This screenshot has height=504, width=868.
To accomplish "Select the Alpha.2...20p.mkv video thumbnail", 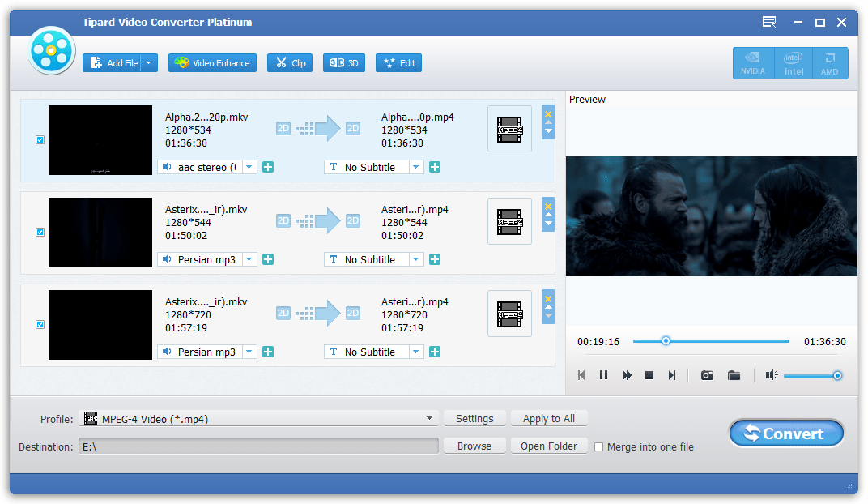I will [100, 140].
